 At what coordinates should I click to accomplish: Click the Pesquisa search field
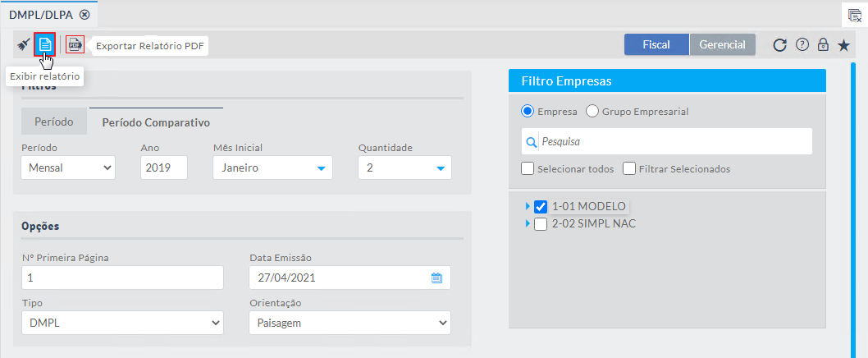[x=673, y=141]
